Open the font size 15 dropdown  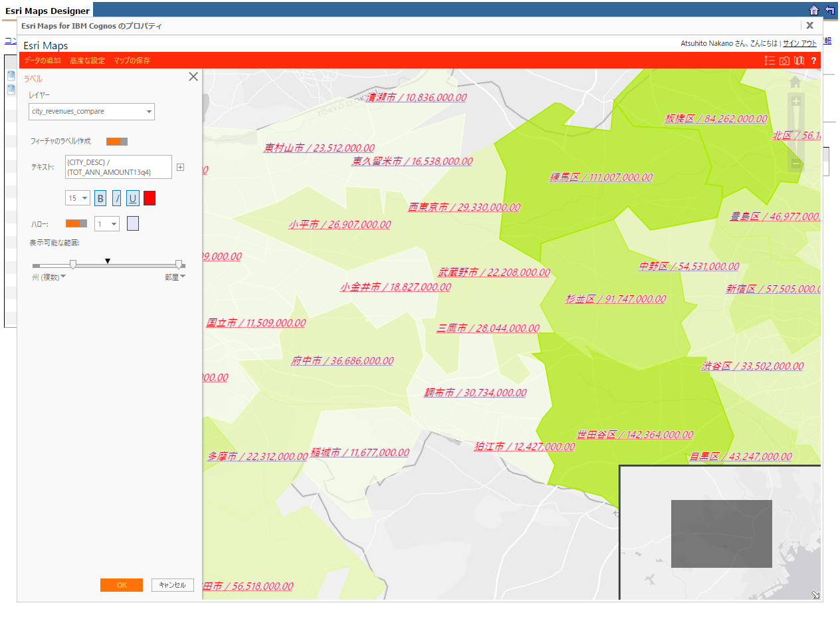click(x=77, y=198)
